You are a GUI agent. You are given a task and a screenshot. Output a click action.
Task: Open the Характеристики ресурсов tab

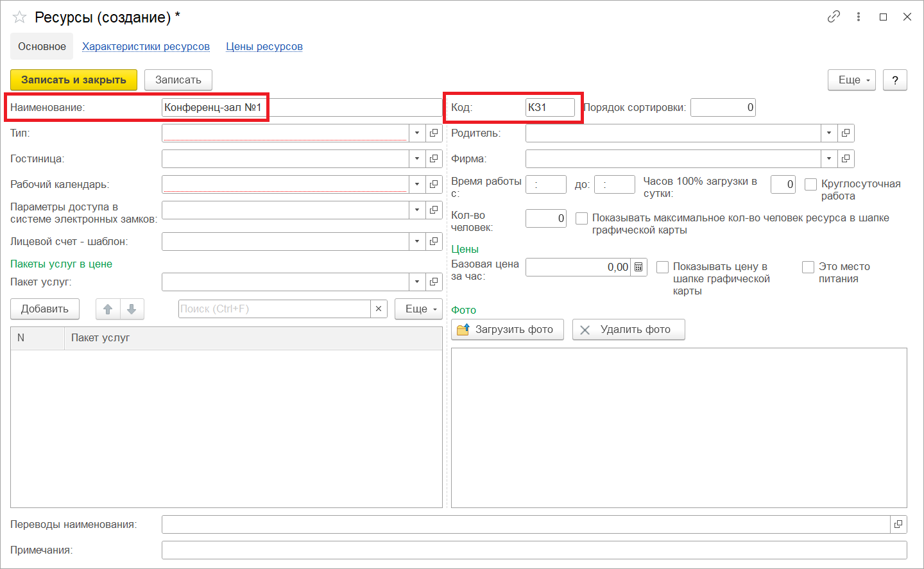point(146,46)
